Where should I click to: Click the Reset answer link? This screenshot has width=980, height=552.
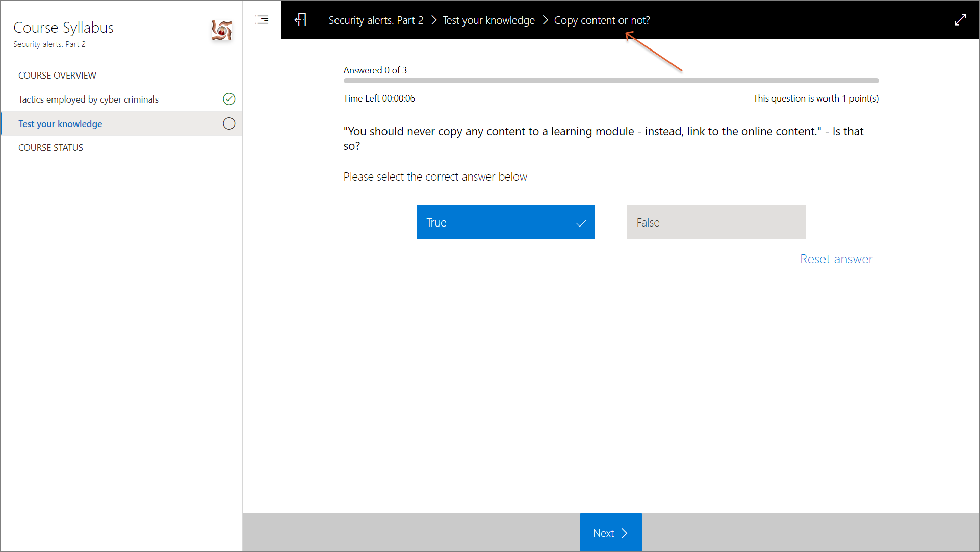[836, 259]
